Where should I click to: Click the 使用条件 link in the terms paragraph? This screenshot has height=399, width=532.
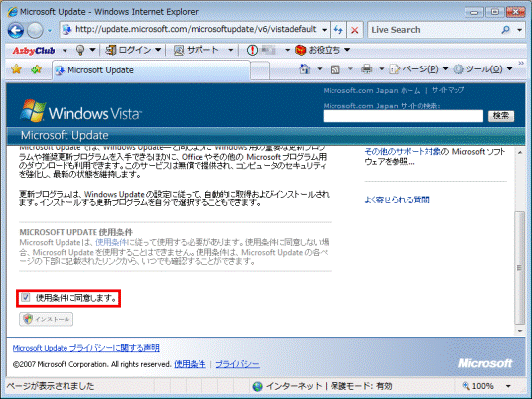click(111, 242)
